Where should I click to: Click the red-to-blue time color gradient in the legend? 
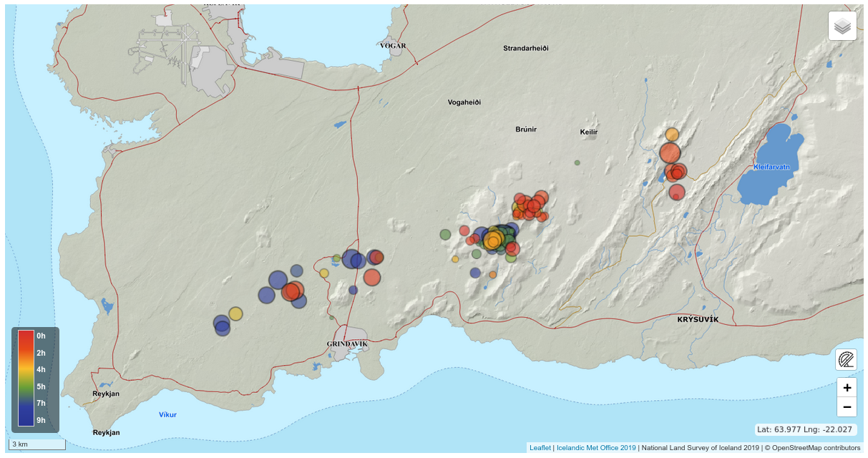tap(26, 378)
